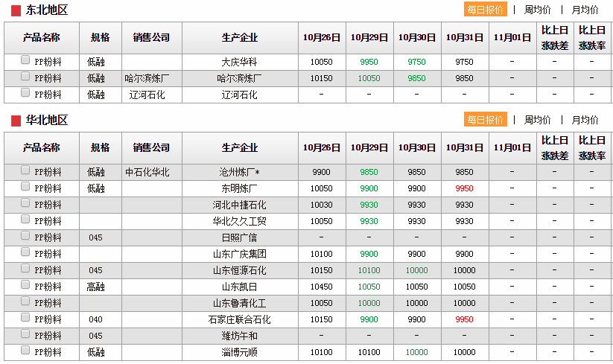Click 华北久久工贸 producer name
This screenshot has width=613, height=364.
coord(239,221)
